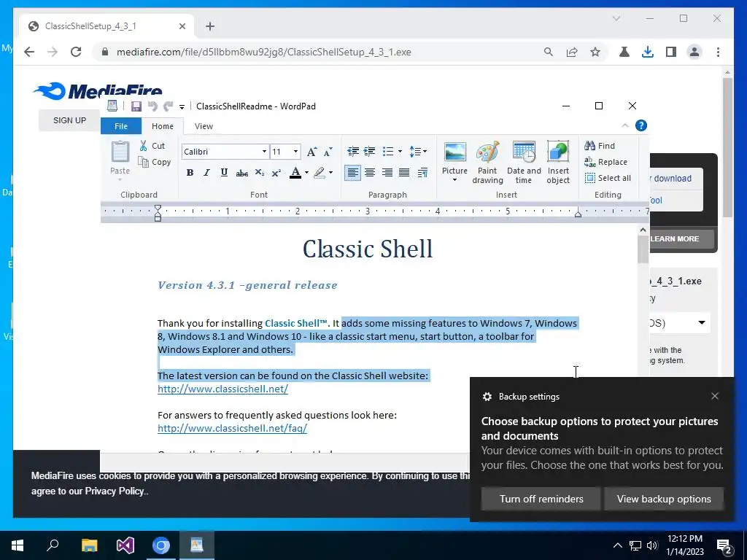Cut the selected text
The height and width of the screenshot is (560, 747).
(152, 146)
